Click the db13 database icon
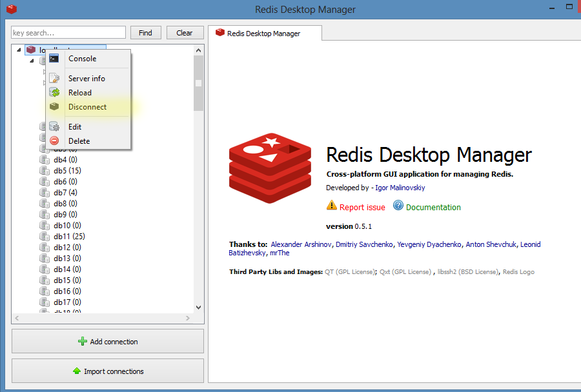This screenshot has width=581, height=392. click(x=45, y=258)
